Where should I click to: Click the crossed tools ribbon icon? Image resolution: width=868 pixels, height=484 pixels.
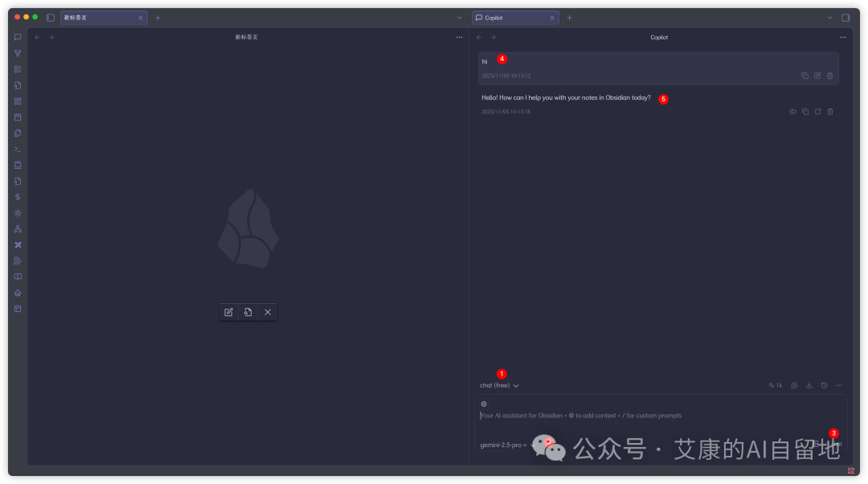pos(18,244)
